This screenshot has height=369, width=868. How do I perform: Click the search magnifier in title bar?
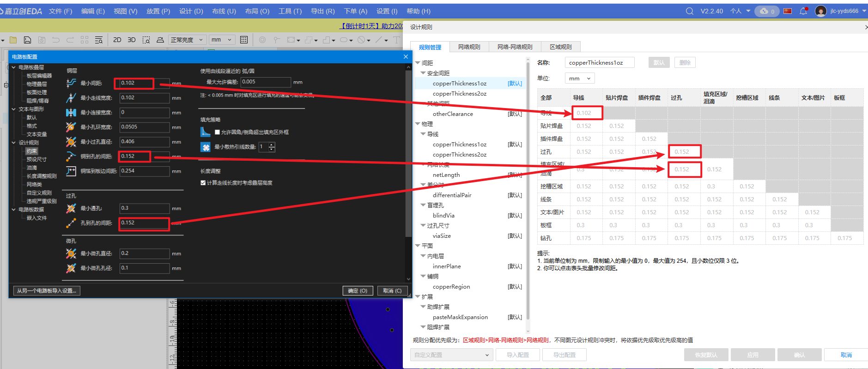point(690,11)
